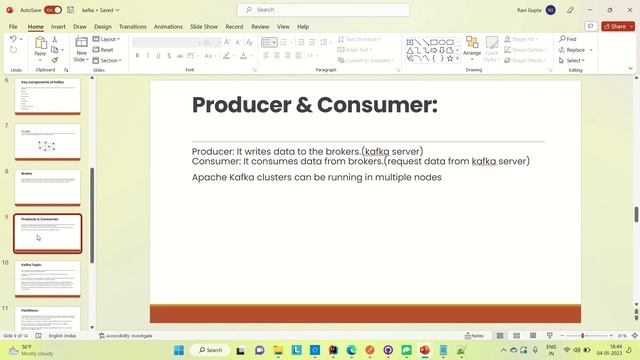Open the Replace dropdown arrow
The image size is (640, 360).
tap(591, 50)
